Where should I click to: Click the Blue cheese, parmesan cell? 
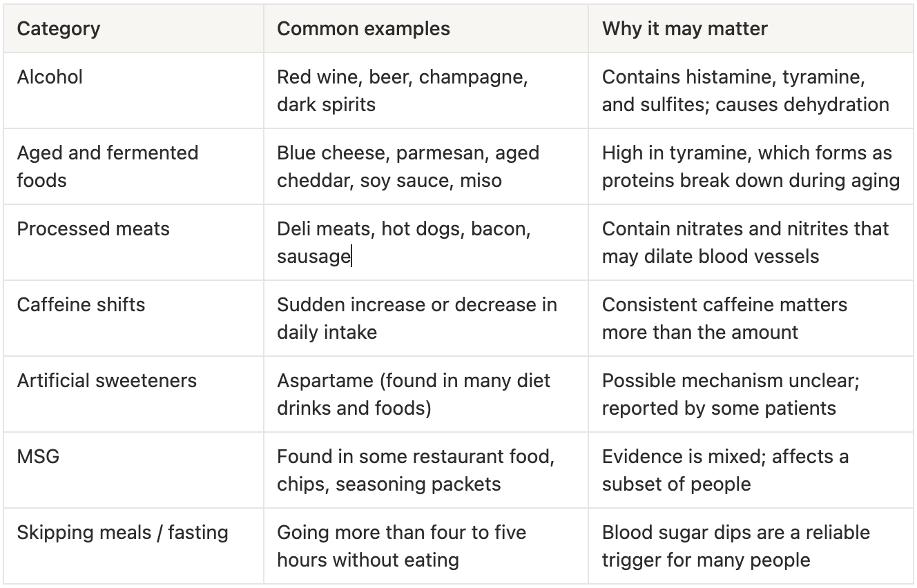tap(426, 166)
